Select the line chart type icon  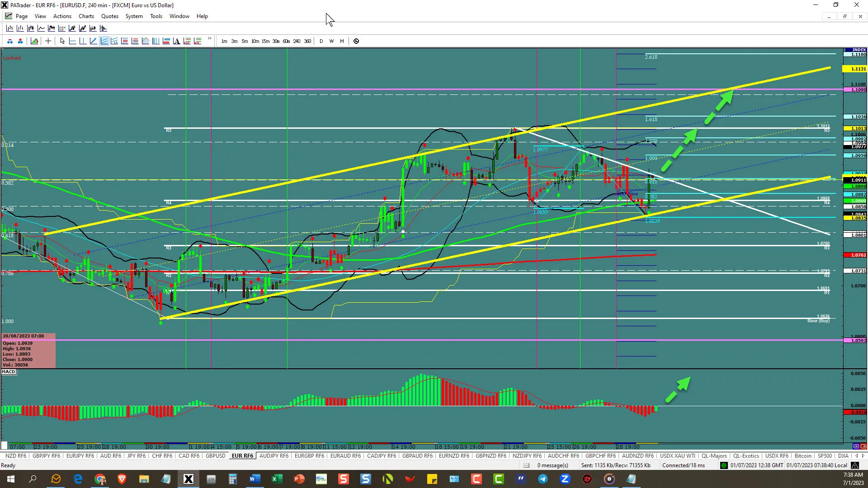[41, 28]
